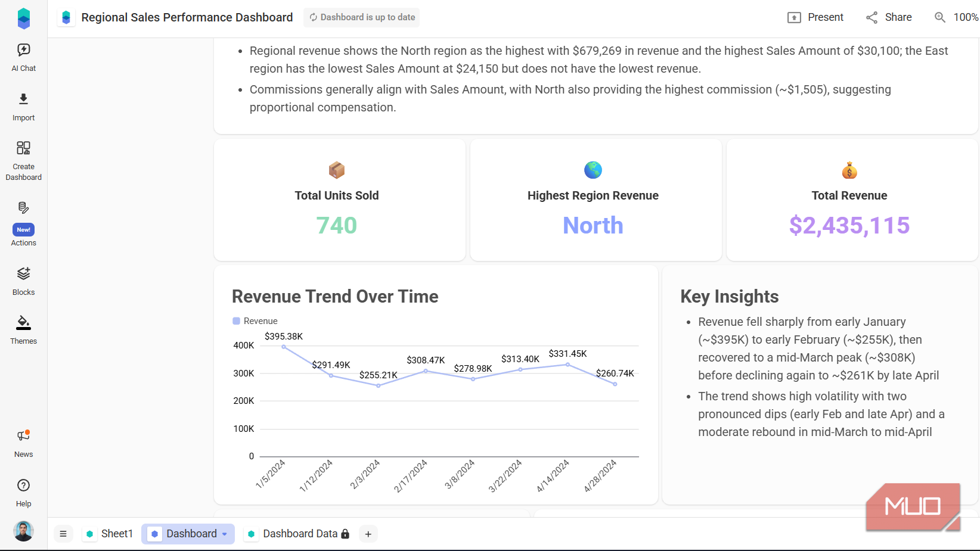The width and height of the screenshot is (980, 551).
Task: Toggle the Revenue series in chart legend
Action: coord(255,321)
